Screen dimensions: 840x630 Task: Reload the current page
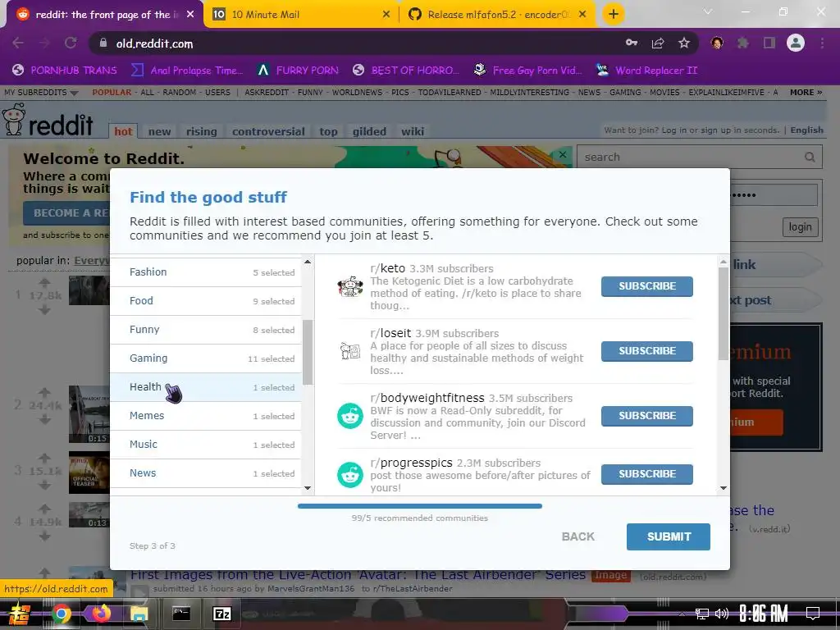point(71,43)
